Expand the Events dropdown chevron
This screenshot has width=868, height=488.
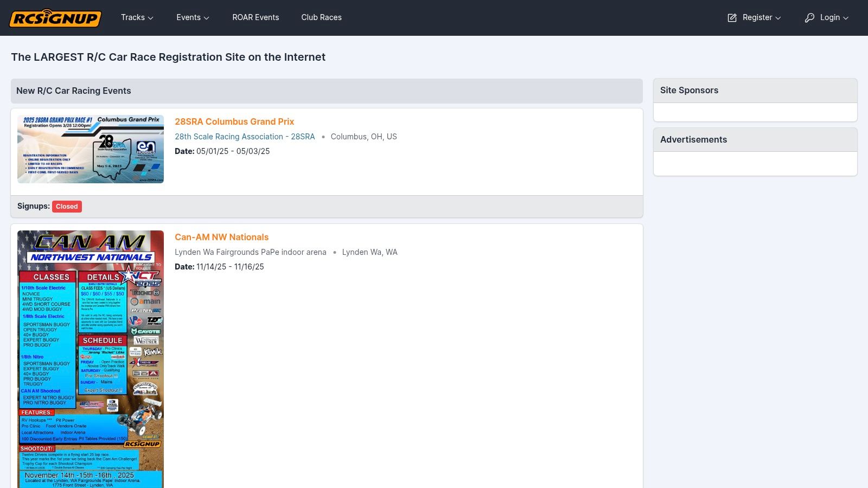(x=206, y=18)
